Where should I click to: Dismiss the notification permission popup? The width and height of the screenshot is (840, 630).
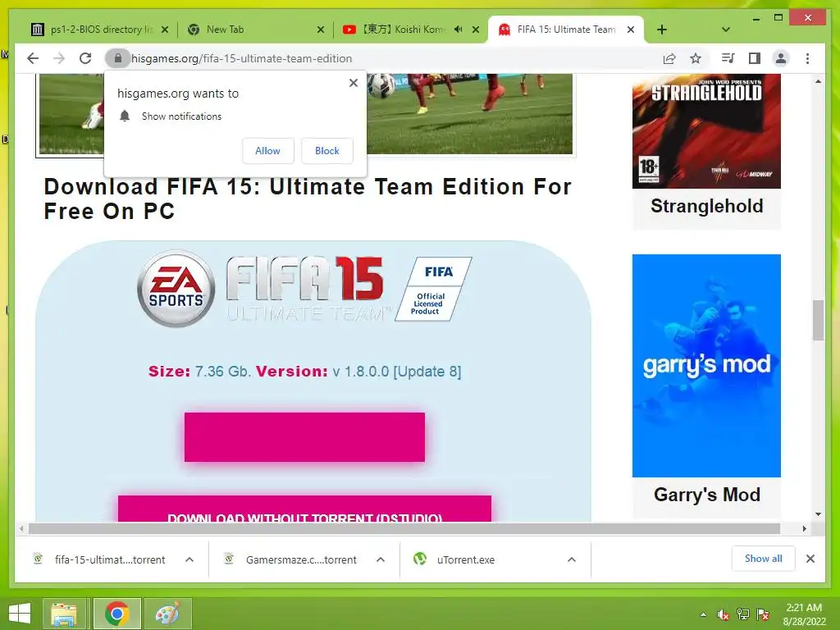[353, 83]
